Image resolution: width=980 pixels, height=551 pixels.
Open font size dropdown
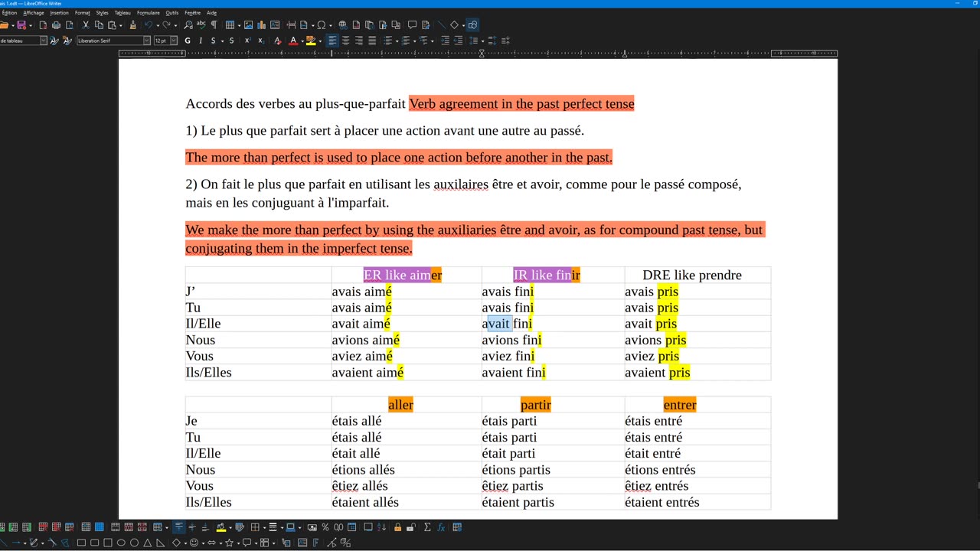tap(174, 41)
